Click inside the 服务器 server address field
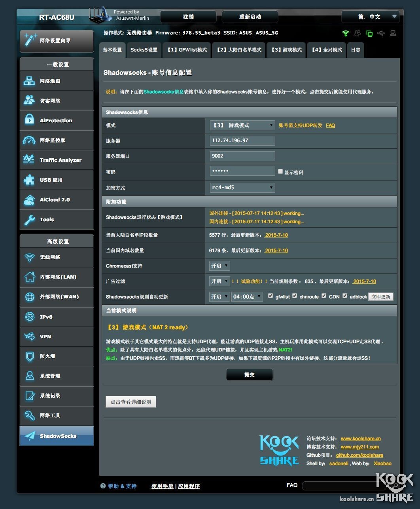This screenshot has width=420, height=509. tap(242, 141)
